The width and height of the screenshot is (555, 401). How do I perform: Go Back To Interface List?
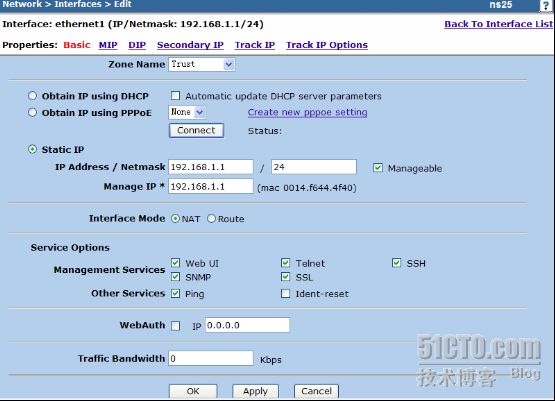click(498, 24)
